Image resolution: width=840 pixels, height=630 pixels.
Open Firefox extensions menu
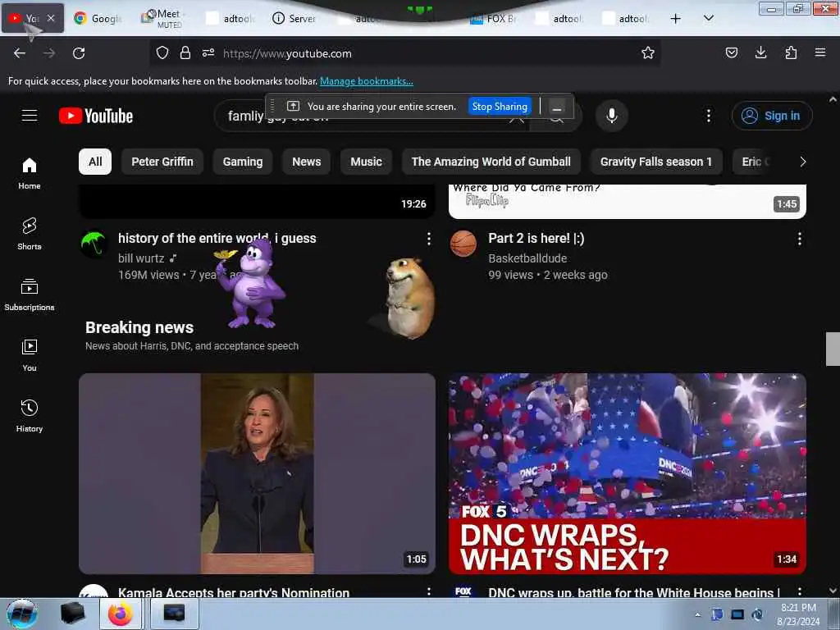(x=791, y=52)
